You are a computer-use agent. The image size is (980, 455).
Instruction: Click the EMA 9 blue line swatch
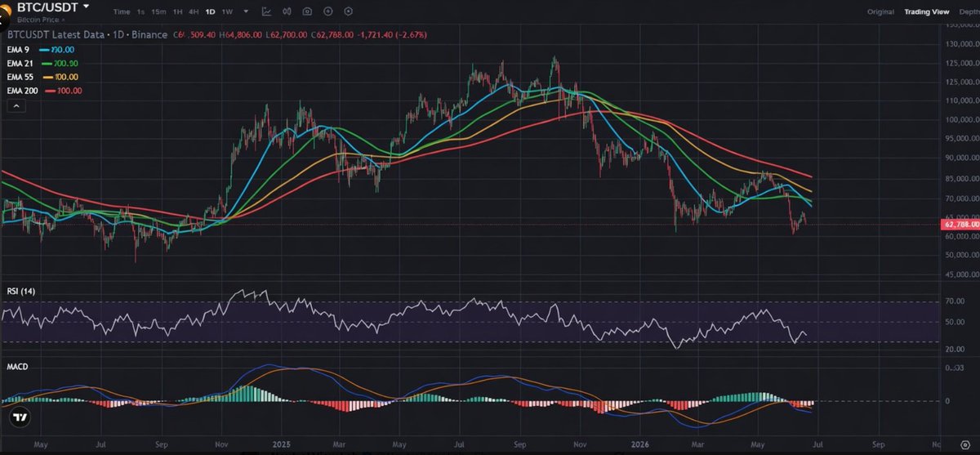44,50
